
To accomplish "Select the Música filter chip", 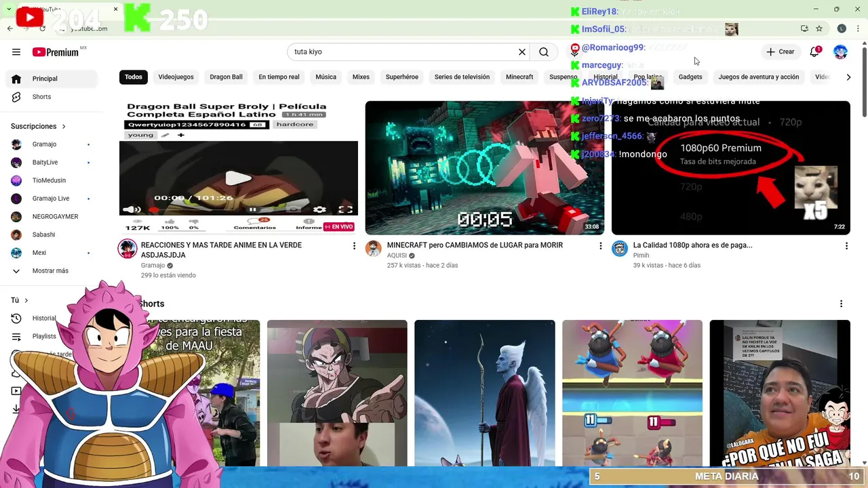I will (325, 77).
